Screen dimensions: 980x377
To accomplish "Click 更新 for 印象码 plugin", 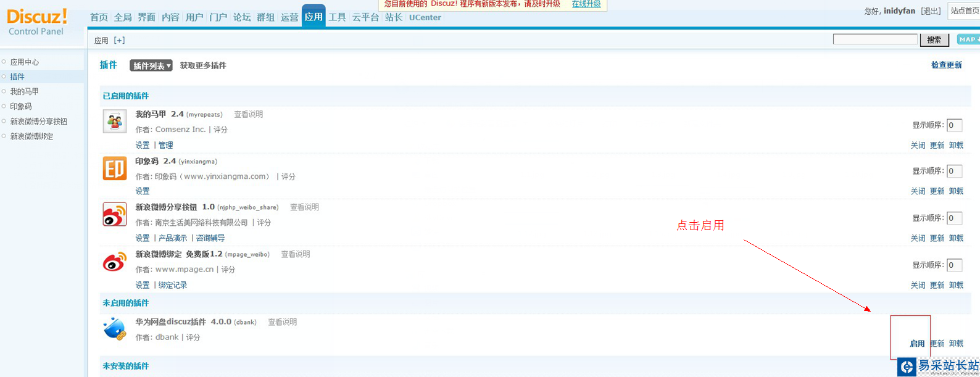I will point(937,191).
